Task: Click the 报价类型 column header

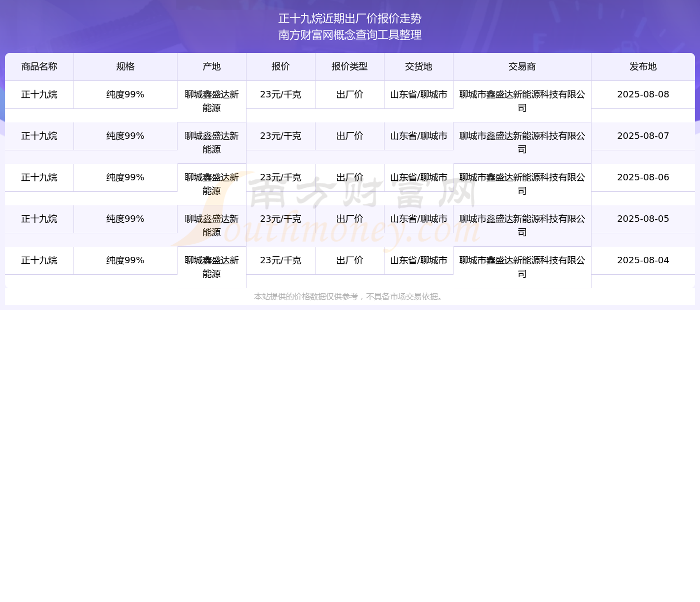Action: point(350,66)
